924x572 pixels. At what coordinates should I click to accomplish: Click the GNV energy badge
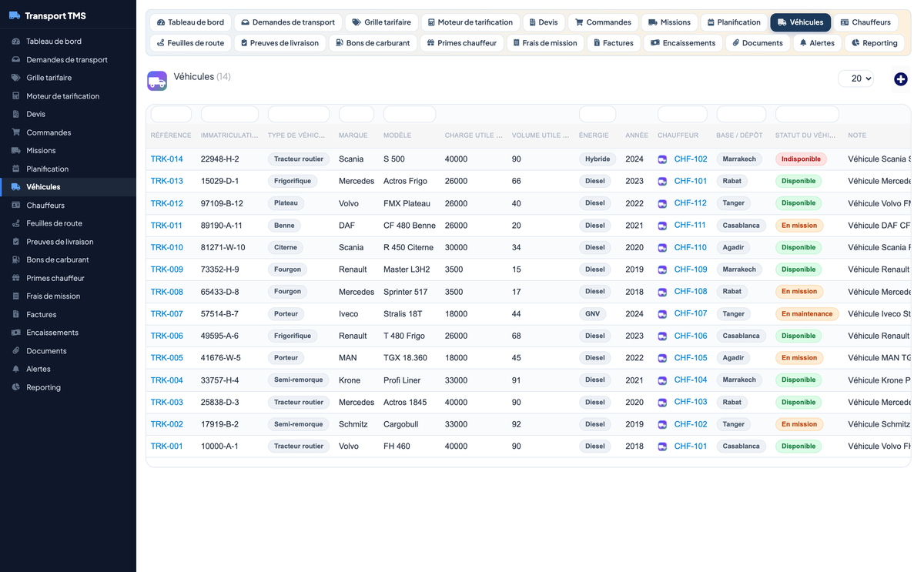click(591, 314)
